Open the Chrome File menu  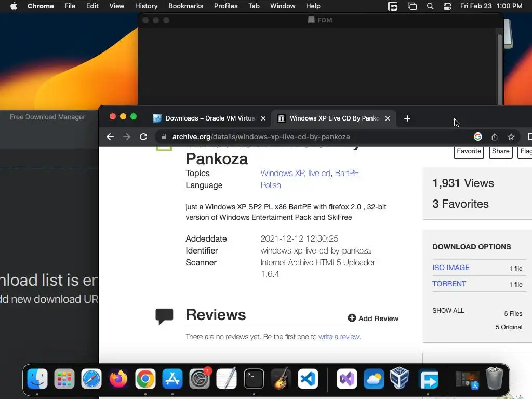click(70, 6)
